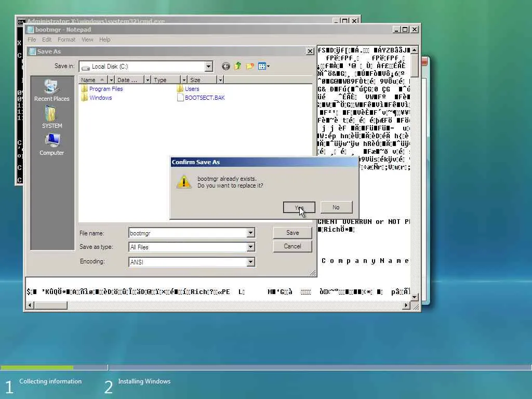Image resolution: width=532 pixels, height=399 pixels.
Task: Close the Save As dialog
Action: [x=310, y=51]
